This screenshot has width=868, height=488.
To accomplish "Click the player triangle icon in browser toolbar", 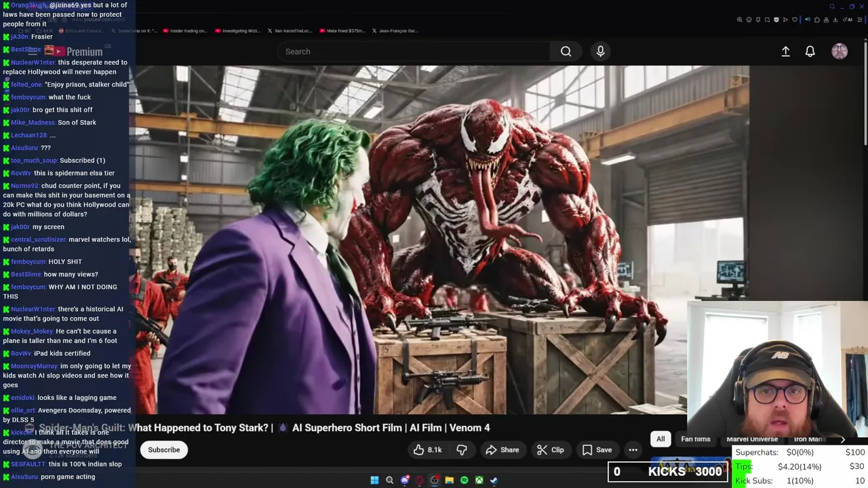I will (x=785, y=20).
